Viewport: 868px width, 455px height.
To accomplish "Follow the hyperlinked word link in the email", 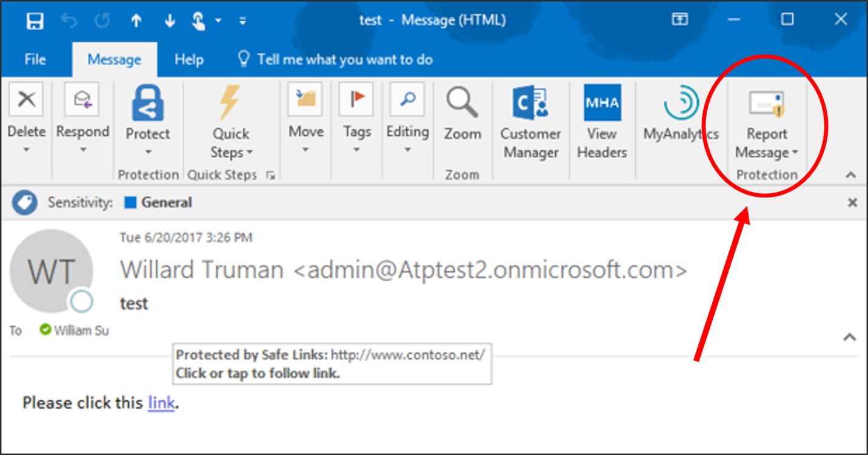I will (x=161, y=402).
